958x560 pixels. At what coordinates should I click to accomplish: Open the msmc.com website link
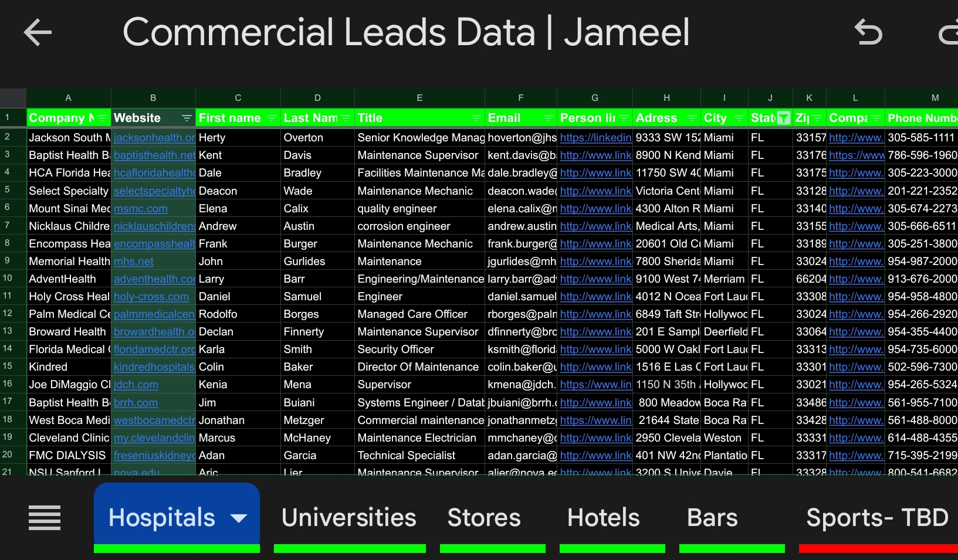pyautogui.click(x=141, y=208)
